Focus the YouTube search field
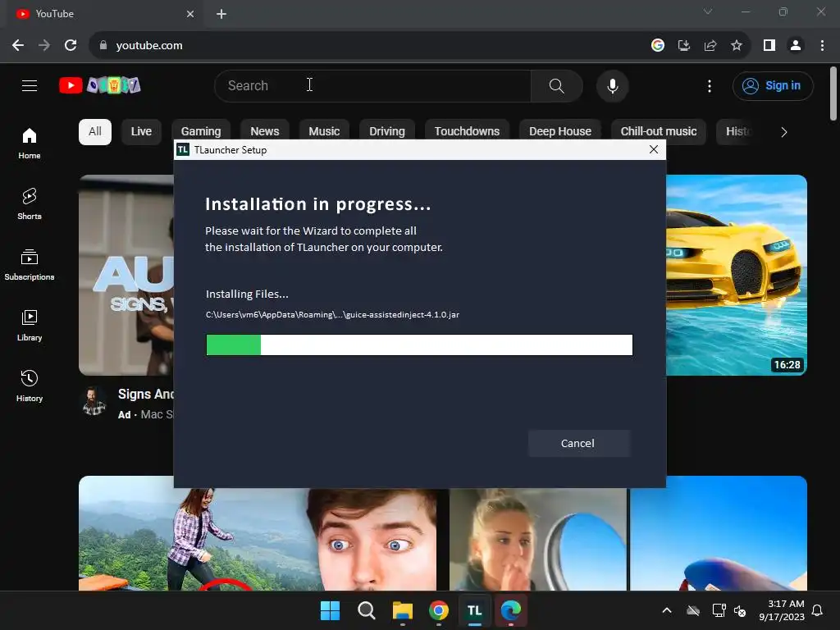Viewport: 840px width, 630px height. (x=375, y=85)
